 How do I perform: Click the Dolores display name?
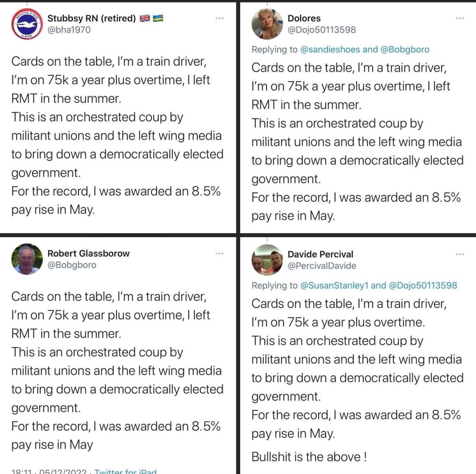point(304,18)
